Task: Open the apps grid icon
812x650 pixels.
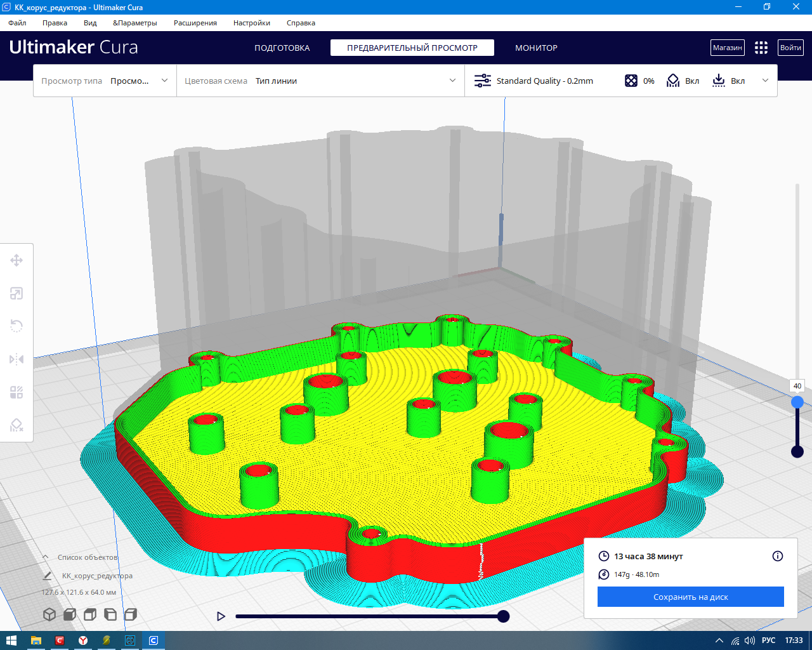Action: [761, 48]
